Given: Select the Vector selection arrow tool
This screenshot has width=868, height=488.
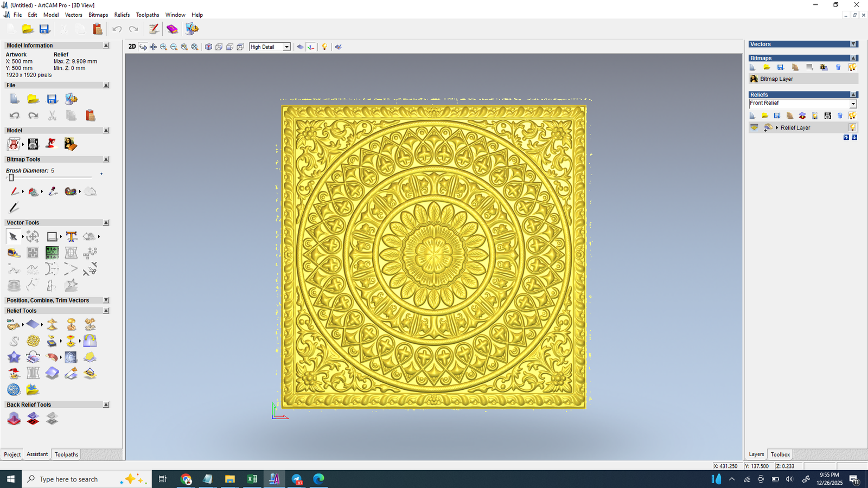Looking at the screenshot, I should tap(14, 236).
